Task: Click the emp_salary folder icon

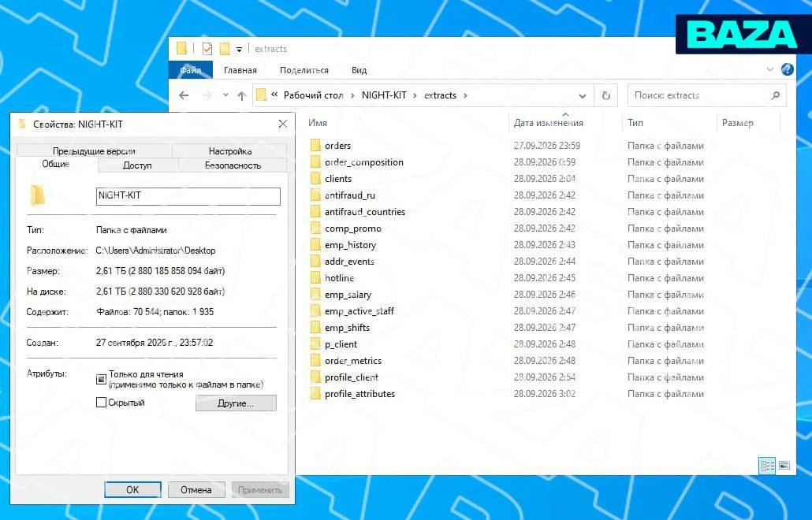Action: (x=315, y=295)
